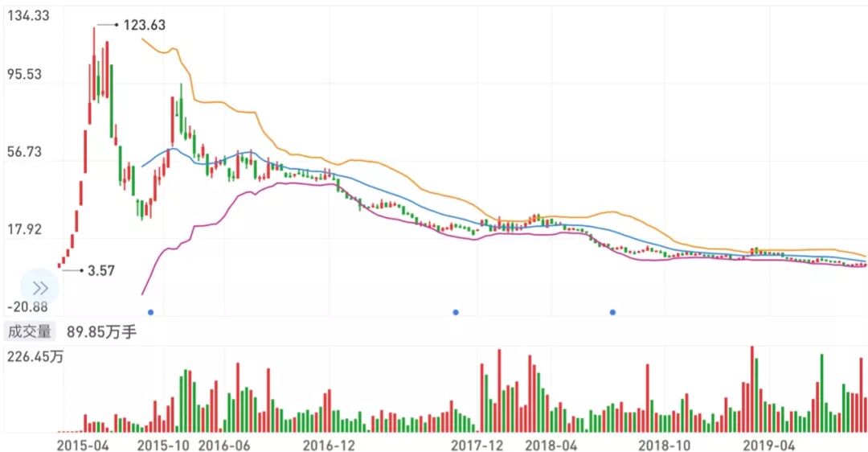Image resolution: width=868 pixels, height=452 pixels.
Task: Click the 2015-10 date label
Action: (x=163, y=446)
